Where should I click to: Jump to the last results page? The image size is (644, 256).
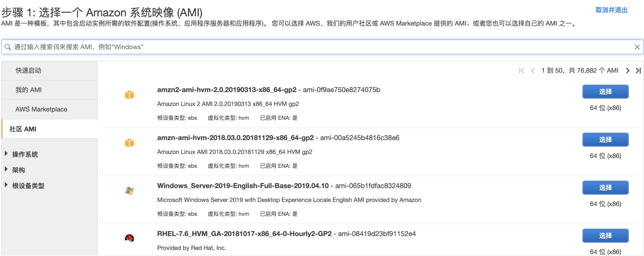point(638,71)
